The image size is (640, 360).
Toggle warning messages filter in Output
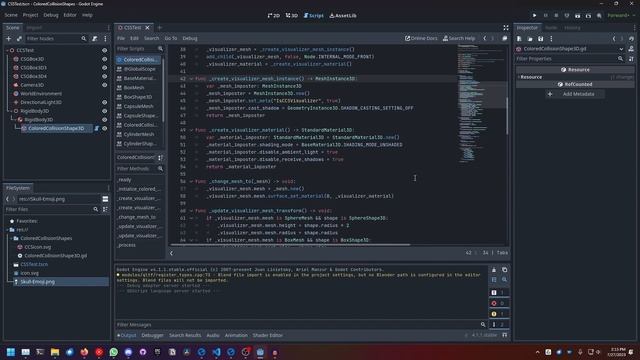coord(498,314)
